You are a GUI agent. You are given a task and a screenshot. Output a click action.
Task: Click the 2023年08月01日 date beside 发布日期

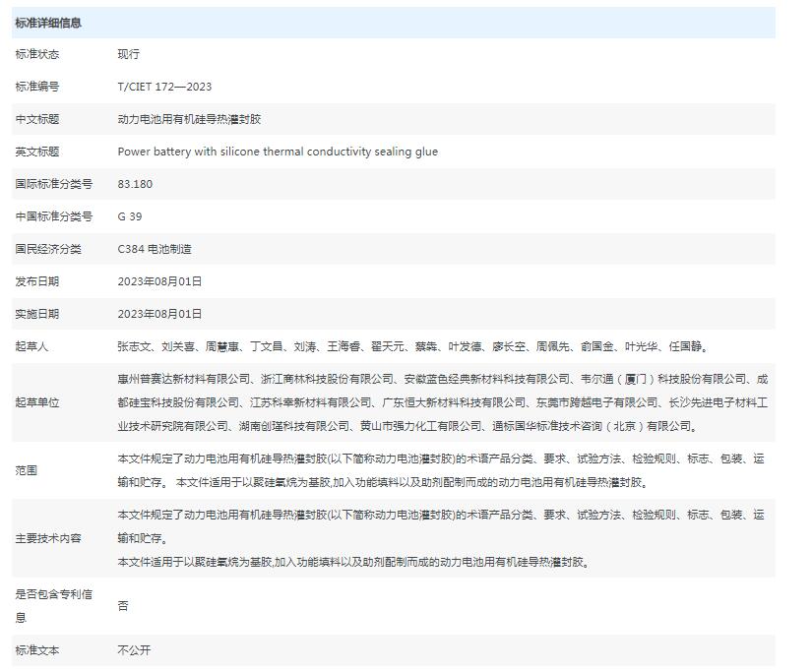159,281
